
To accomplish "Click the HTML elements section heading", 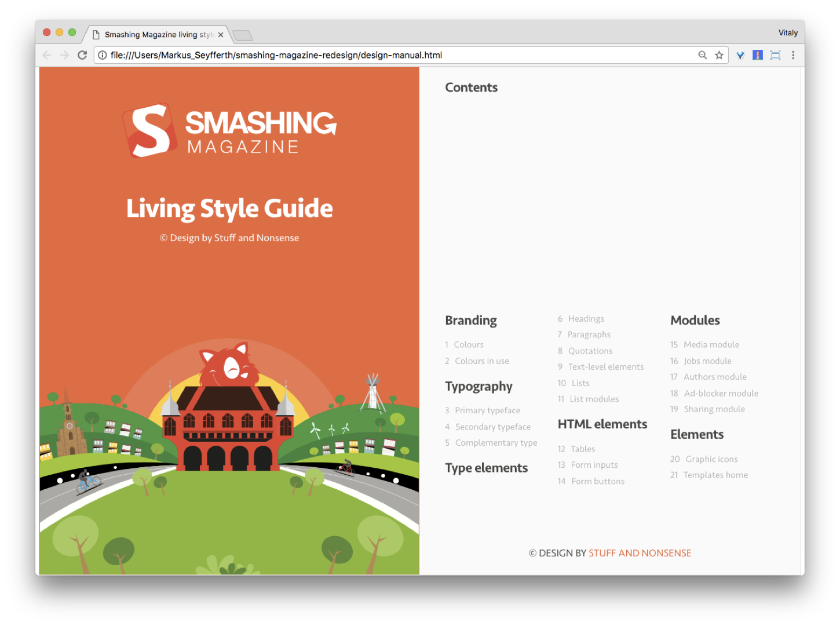I will [x=602, y=424].
